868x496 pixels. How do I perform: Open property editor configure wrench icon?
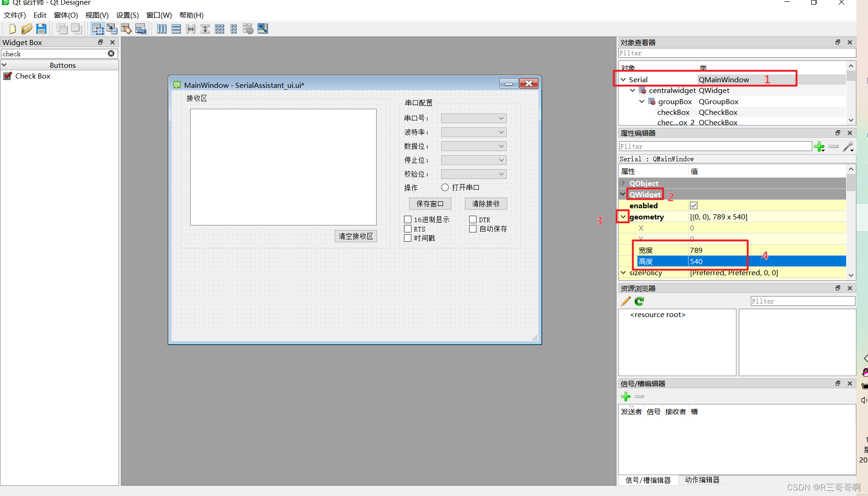point(848,146)
